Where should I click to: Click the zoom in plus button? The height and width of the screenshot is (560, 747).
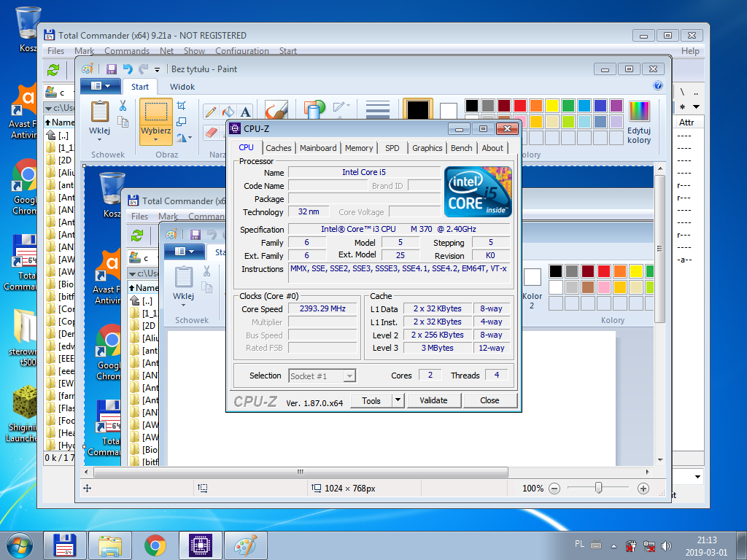643,488
